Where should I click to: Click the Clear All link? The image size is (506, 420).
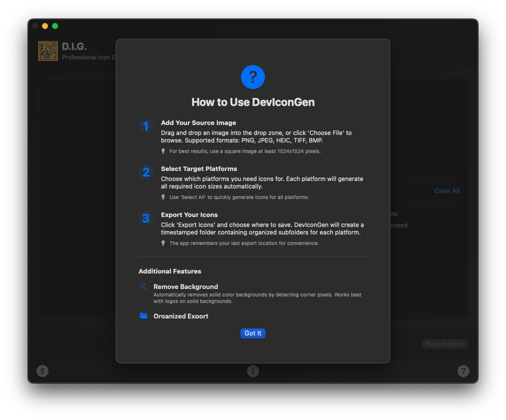(x=446, y=190)
